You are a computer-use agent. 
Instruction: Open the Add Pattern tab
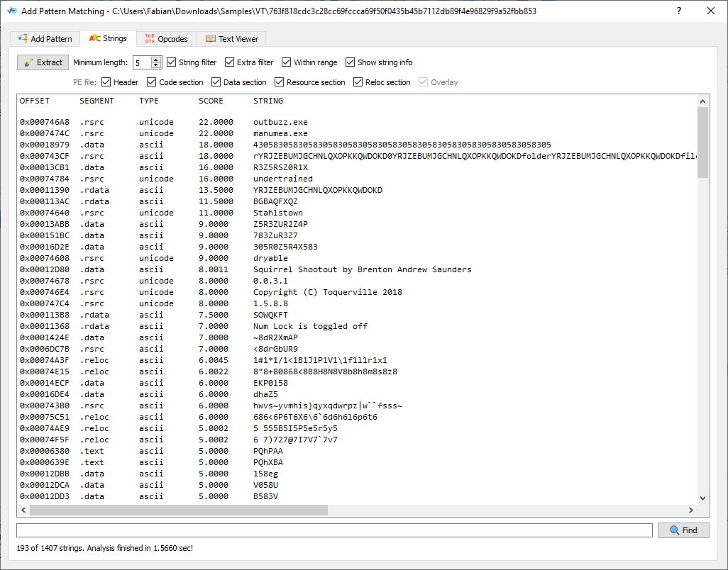pyautogui.click(x=45, y=39)
